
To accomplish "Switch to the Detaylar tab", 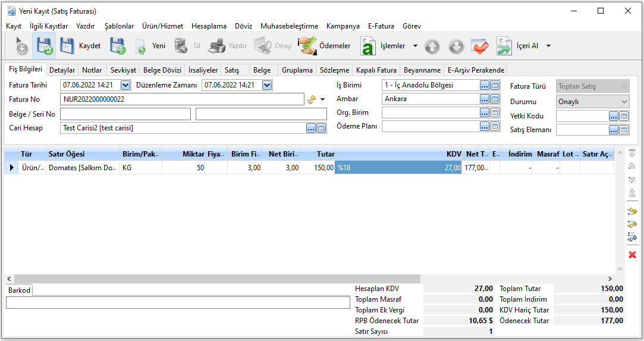I will coord(62,70).
